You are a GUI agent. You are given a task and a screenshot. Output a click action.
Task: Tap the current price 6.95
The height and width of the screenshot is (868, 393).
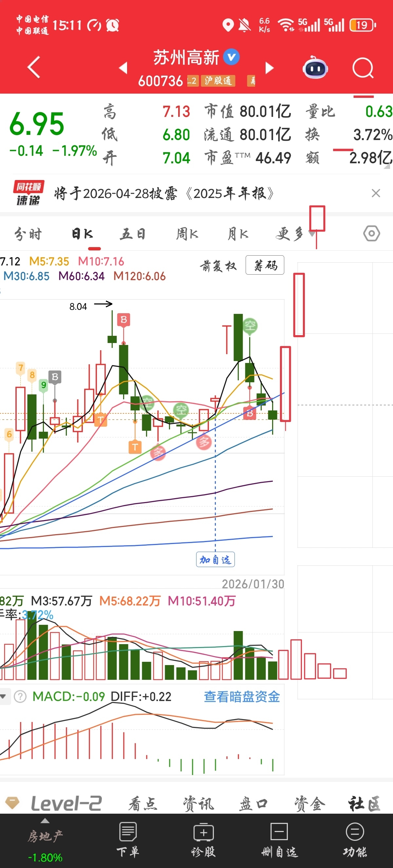tap(37, 124)
